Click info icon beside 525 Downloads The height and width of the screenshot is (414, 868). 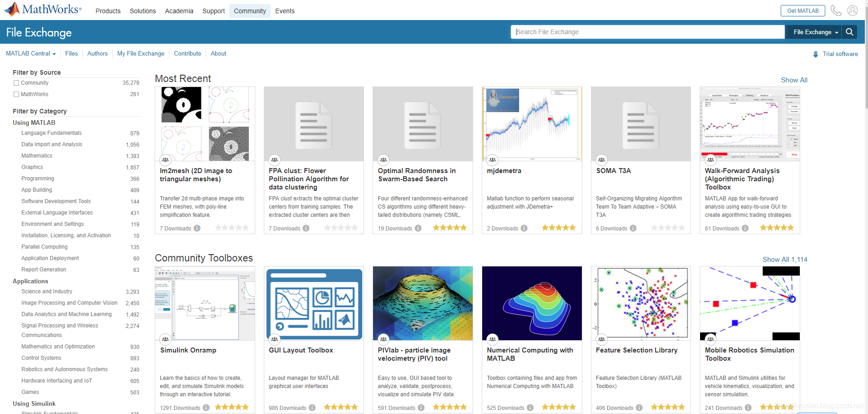[530, 408]
